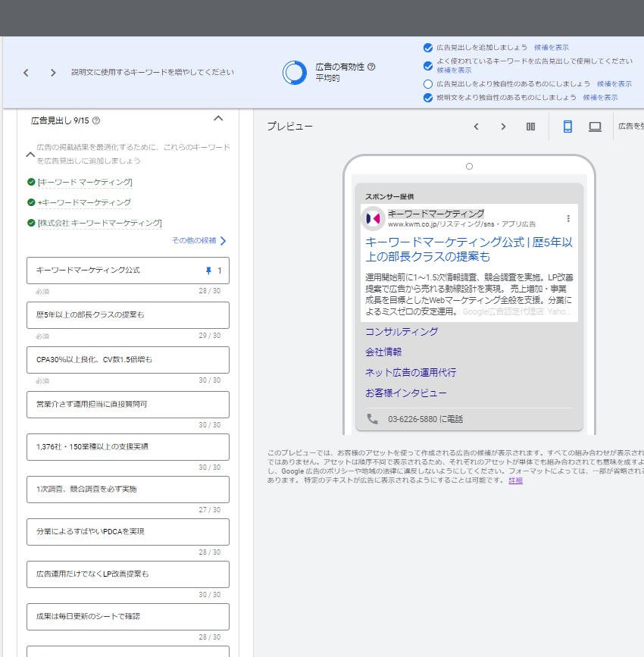Show previous ad preview
This screenshot has height=657, width=644.
tap(476, 127)
